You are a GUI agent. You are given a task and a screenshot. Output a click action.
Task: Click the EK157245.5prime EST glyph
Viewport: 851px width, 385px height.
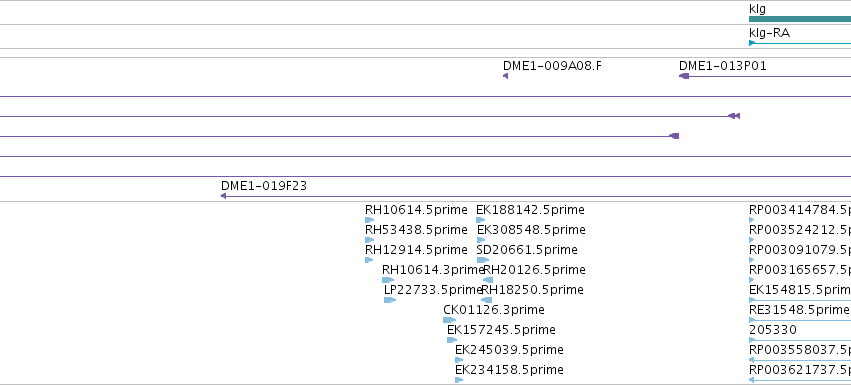[x=452, y=340]
